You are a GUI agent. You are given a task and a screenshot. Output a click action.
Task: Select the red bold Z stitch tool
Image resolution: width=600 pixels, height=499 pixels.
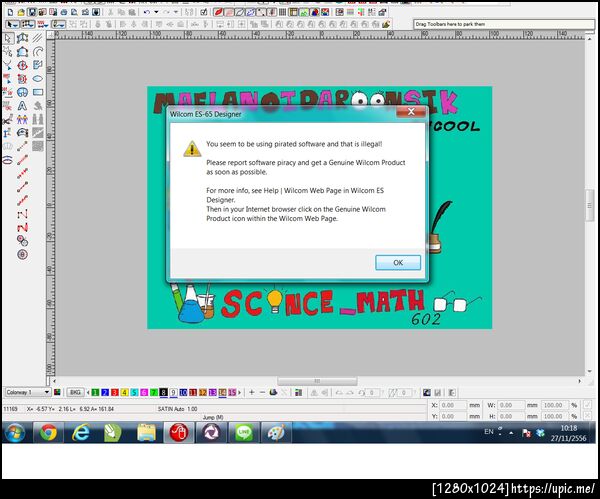click(23, 227)
